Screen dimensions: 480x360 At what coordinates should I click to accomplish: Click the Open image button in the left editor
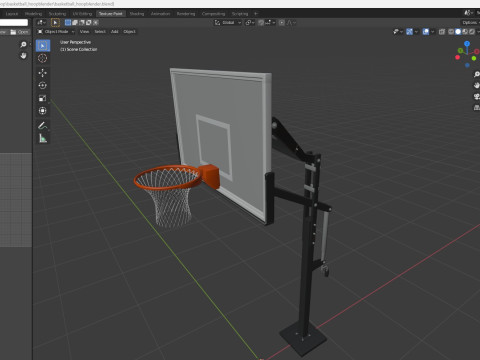[x=19, y=32]
